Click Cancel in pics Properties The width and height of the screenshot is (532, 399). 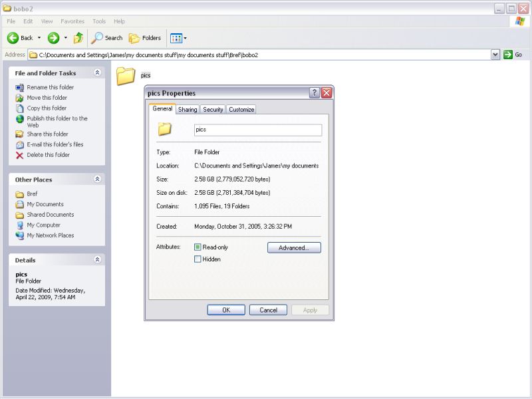click(268, 310)
